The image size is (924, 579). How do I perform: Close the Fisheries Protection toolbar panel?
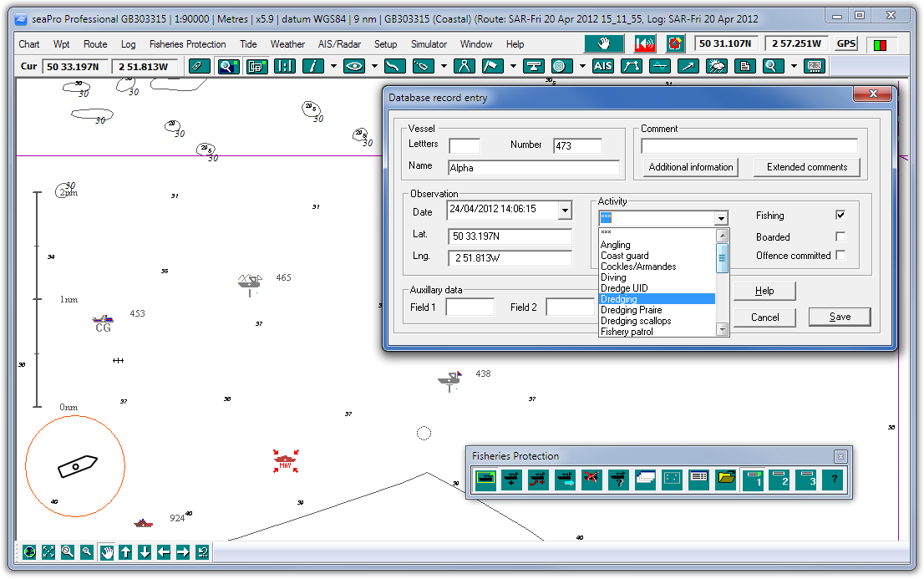tap(841, 456)
